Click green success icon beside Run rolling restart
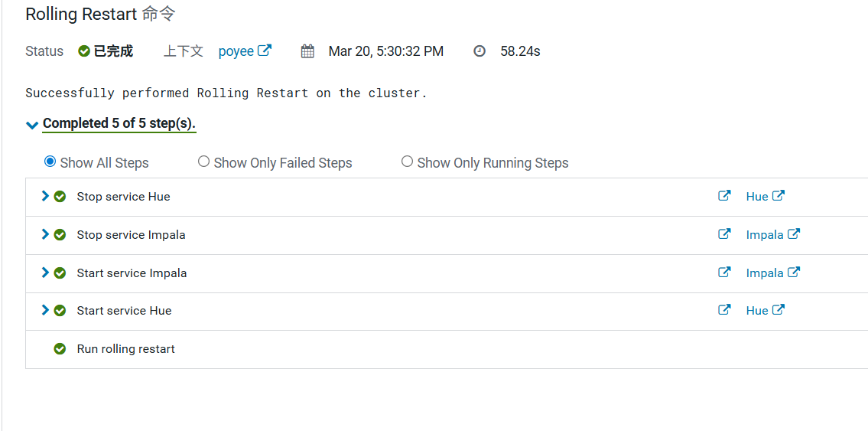The image size is (868, 431). click(x=60, y=349)
